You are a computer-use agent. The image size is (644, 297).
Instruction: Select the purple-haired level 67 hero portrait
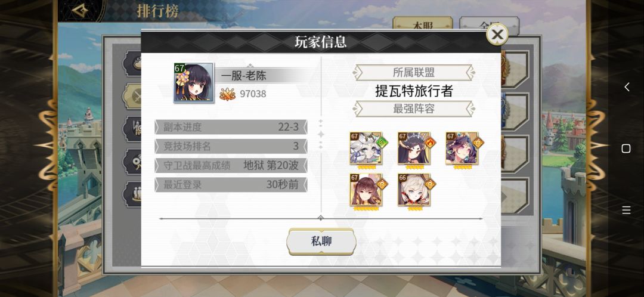click(462, 148)
